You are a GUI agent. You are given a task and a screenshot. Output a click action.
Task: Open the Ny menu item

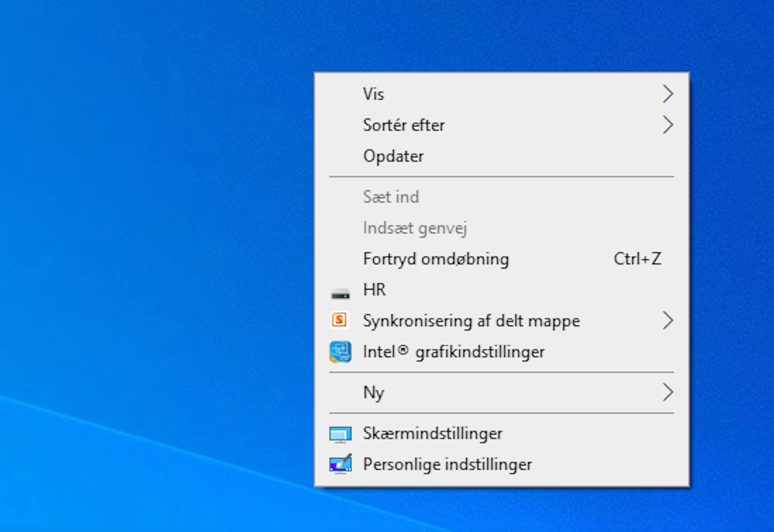[373, 392]
